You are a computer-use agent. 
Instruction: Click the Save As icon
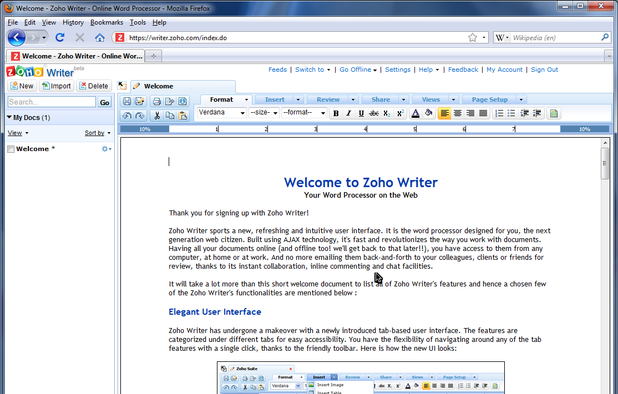point(140,102)
